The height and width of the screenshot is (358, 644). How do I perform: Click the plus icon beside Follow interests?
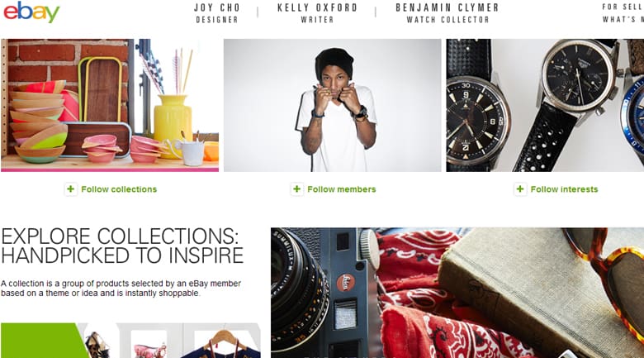pyautogui.click(x=520, y=189)
